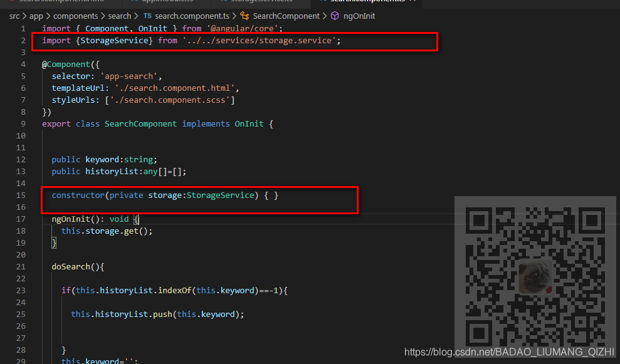
Task: Click the 'export' keyword on line 9
Action: point(56,124)
